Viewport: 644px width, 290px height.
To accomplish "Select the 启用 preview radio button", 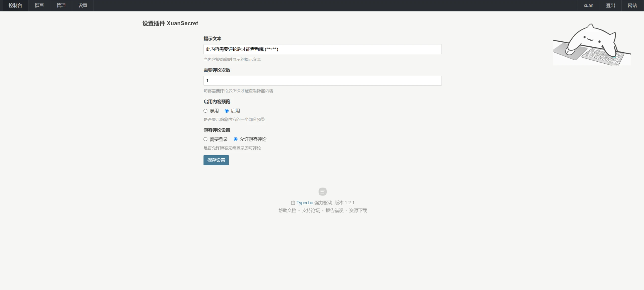I will pyautogui.click(x=227, y=111).
